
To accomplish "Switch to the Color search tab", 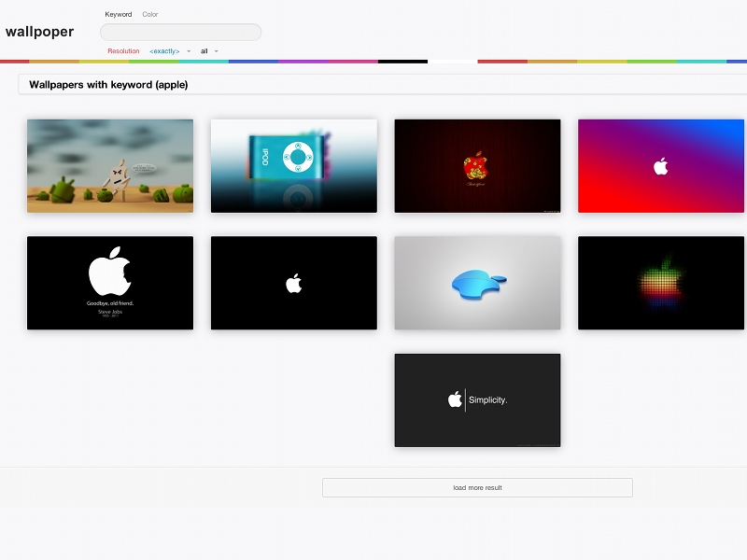I will (149, 15).
